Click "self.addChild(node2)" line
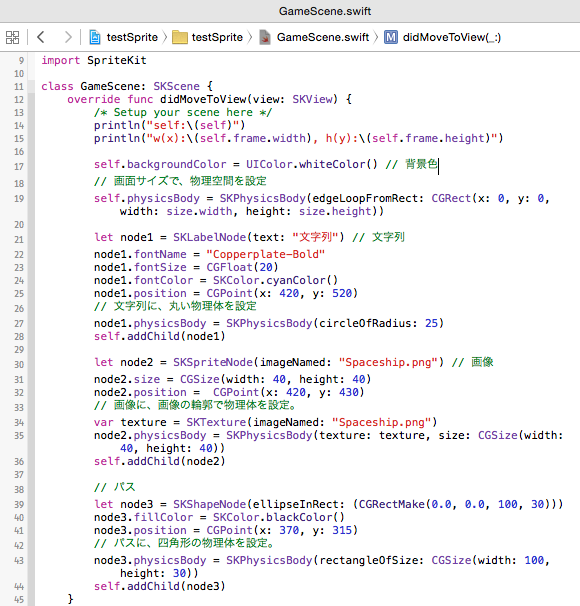Image resolution: width=580 pixels, height=606 pixels. click(x=160, y=461)
